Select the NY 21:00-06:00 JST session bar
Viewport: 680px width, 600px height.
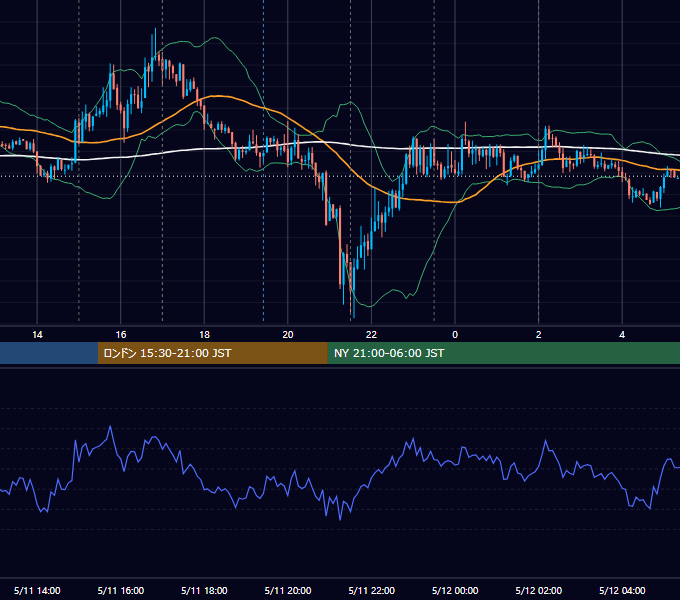[503, 353]
